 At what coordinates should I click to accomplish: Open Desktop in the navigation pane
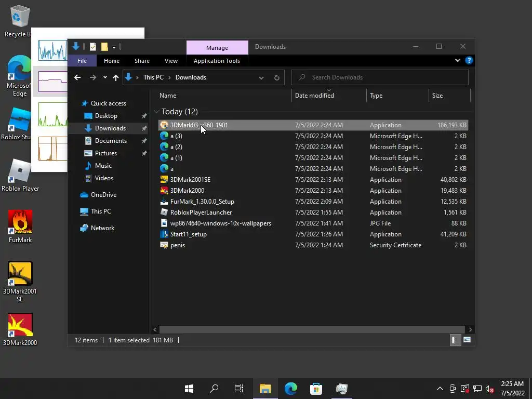[x=106, y=116]
